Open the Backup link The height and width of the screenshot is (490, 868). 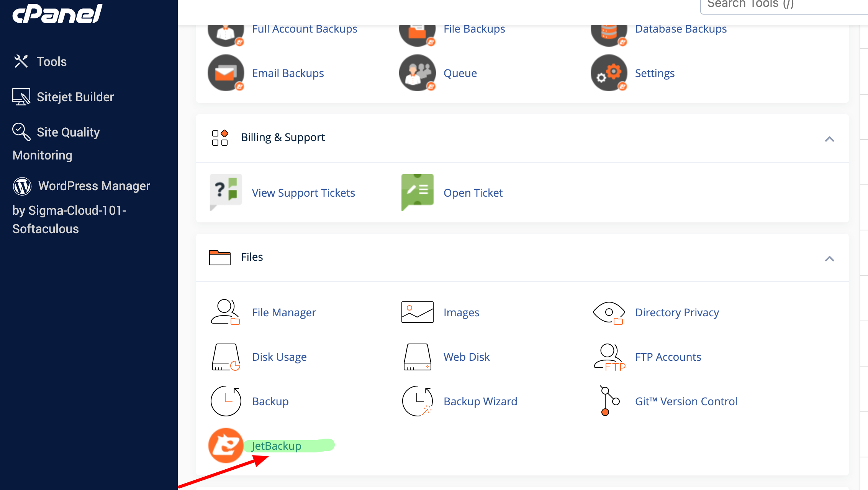270,401
